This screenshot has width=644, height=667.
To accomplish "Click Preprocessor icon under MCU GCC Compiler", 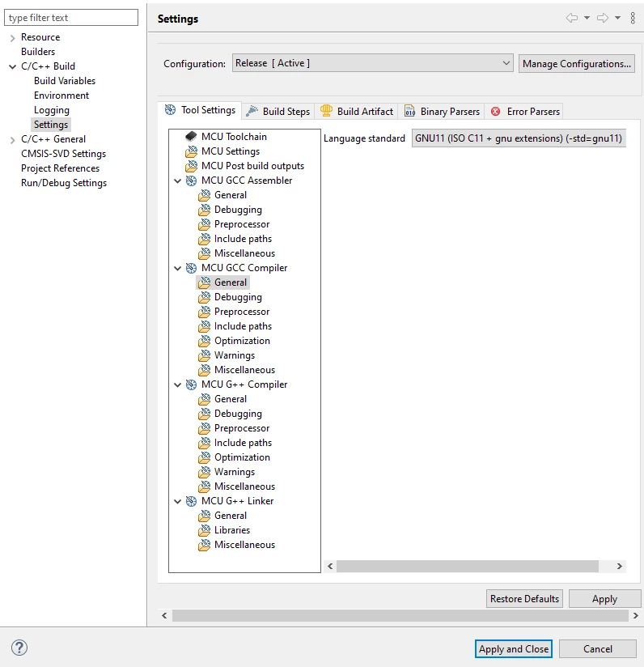I will [x=204, y=312].
